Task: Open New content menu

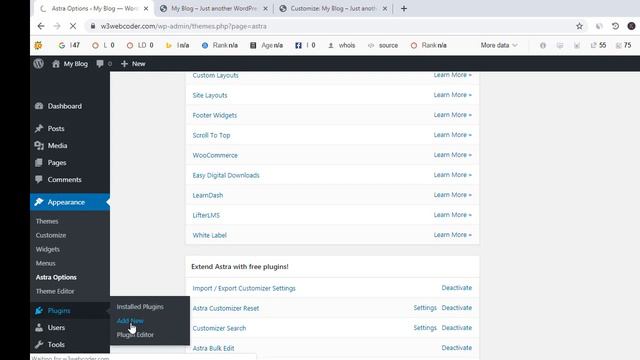Action: point(133,64)
